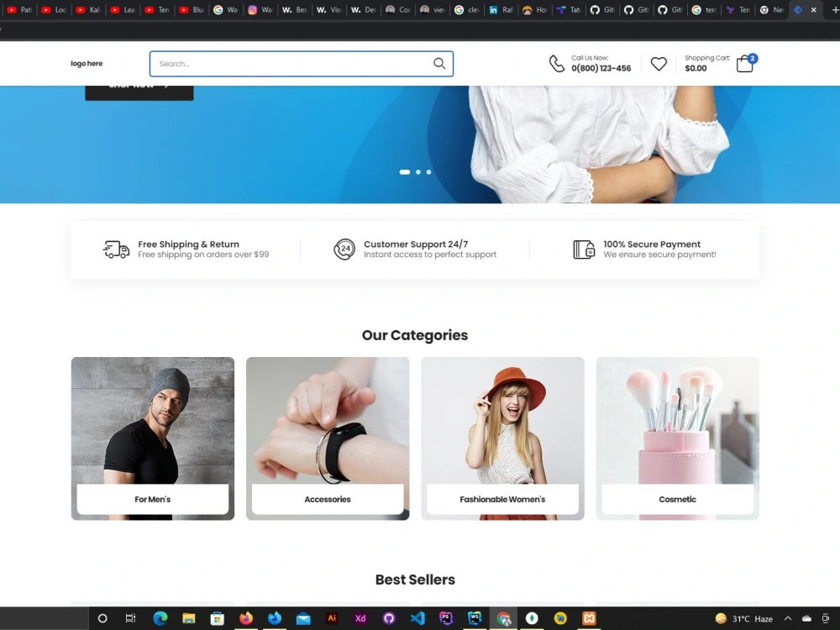
Task: Click the 0(800) 123-456 phone number
Action: tap(601, 68)
